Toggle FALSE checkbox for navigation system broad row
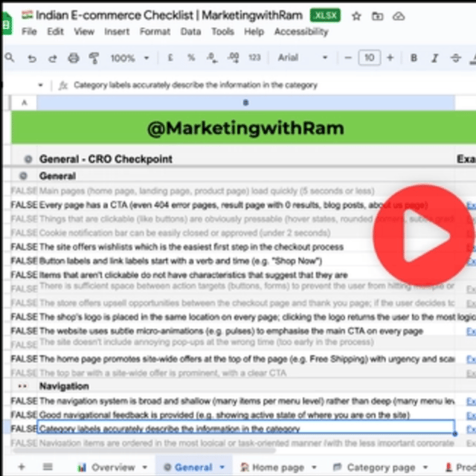This screenshot has width=476, height=476. tap(25, 402)
